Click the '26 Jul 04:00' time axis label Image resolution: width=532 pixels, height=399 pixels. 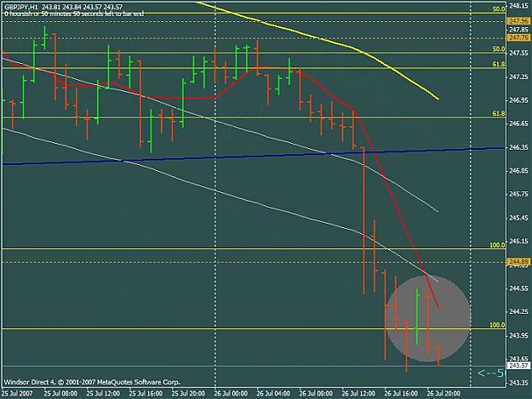pos(273,394)
